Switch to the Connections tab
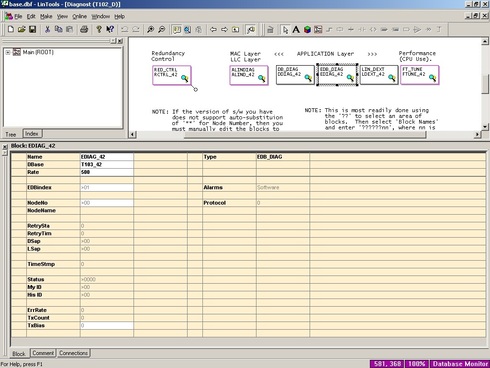This screenshot has height=368, width=490. click(73, 353)
